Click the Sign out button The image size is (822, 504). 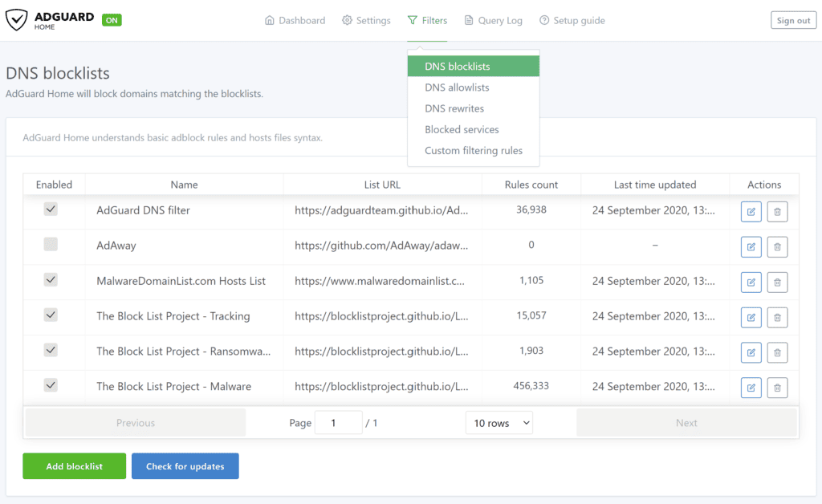pos(793,20)
